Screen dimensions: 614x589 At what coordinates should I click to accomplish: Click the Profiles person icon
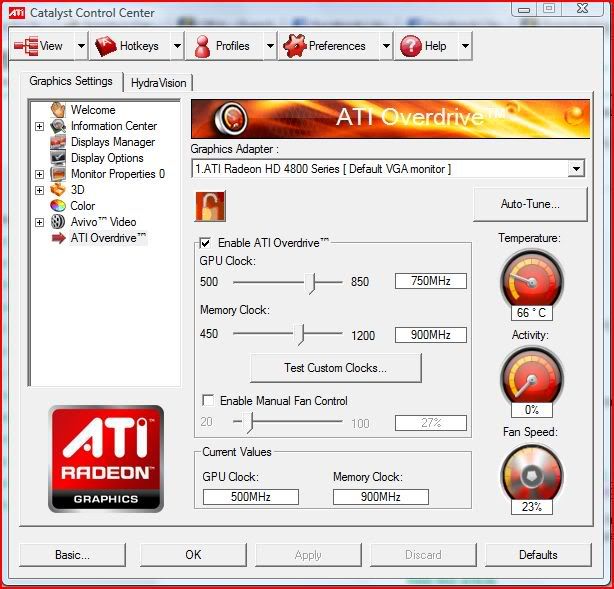[202, 46]
